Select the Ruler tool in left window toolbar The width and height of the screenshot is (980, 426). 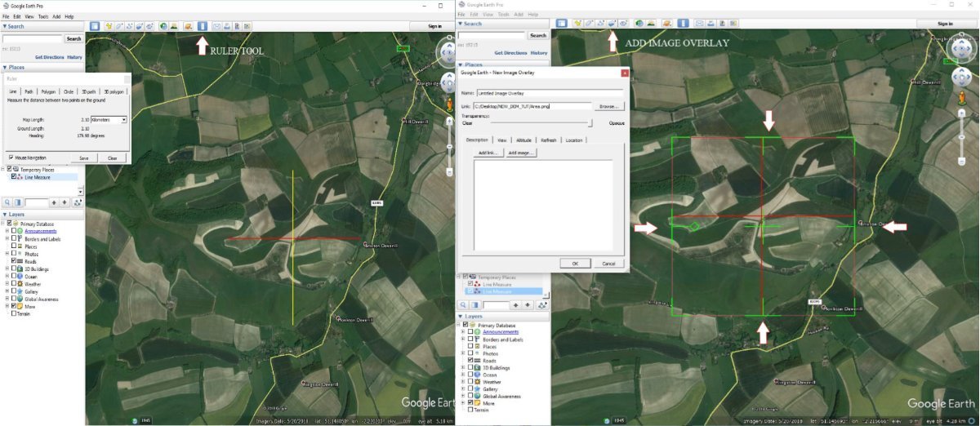coord(202,26)
